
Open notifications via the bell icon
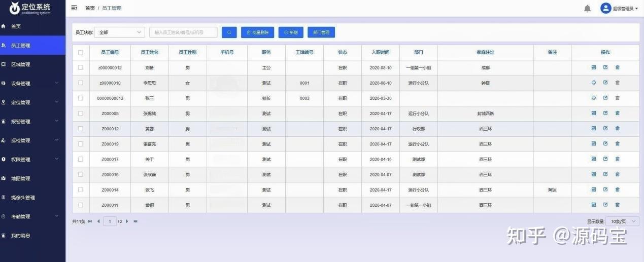(587, 9)
